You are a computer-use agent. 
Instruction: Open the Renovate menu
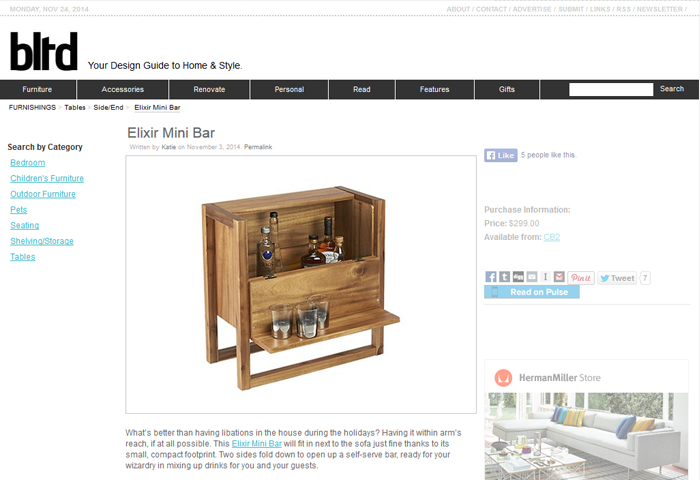209,89
